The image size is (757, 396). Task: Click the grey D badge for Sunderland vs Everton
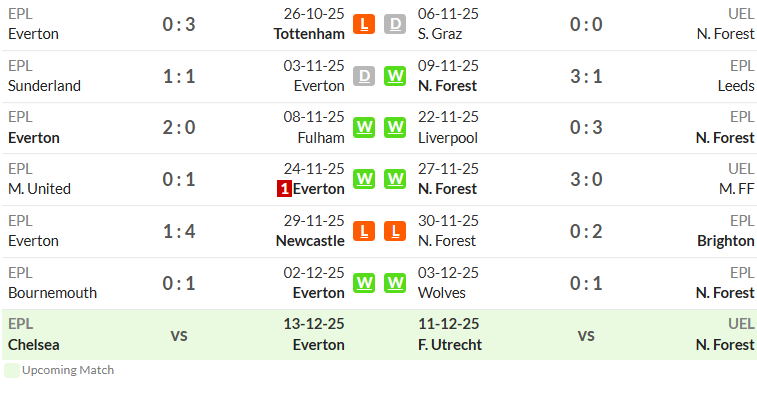click(364, 76)
